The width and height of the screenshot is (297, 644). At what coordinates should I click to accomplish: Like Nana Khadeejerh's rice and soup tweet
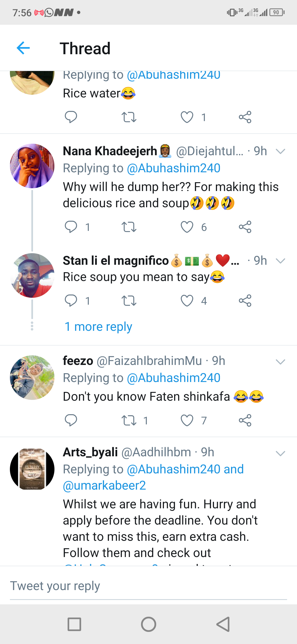click(x=187, y=227)
